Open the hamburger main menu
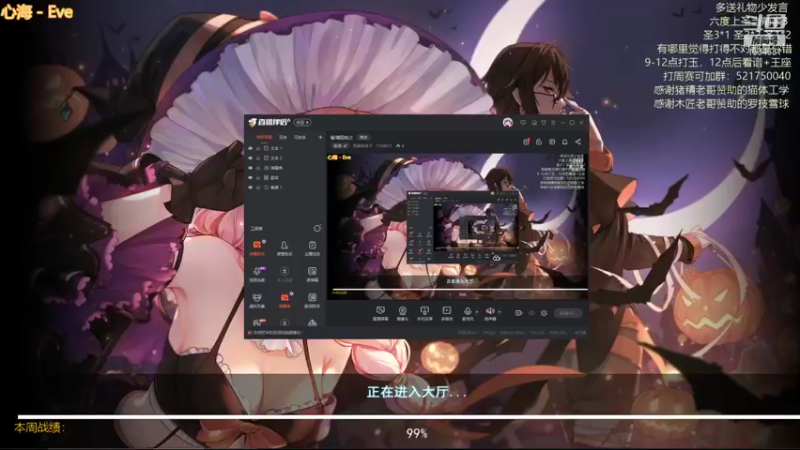Image resolution: width=800 pixels, height=450 pixels. [x=553, y=122]
